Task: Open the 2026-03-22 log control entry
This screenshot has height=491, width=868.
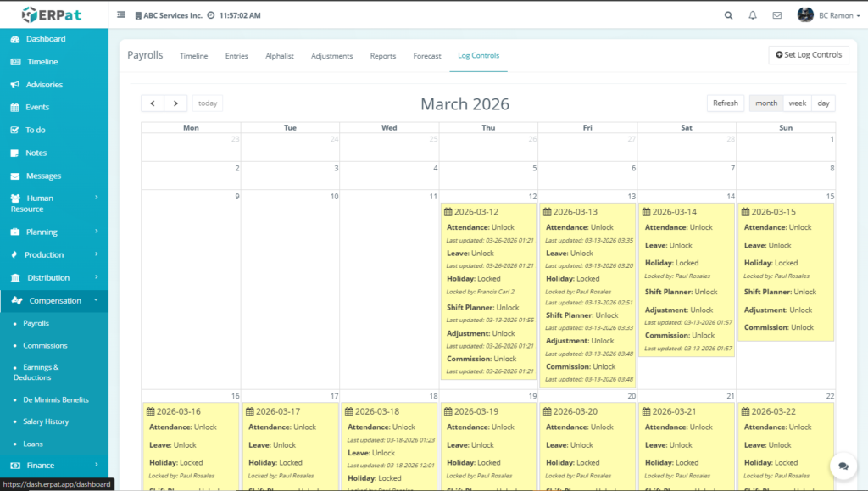Action: [x=786, y=446]
